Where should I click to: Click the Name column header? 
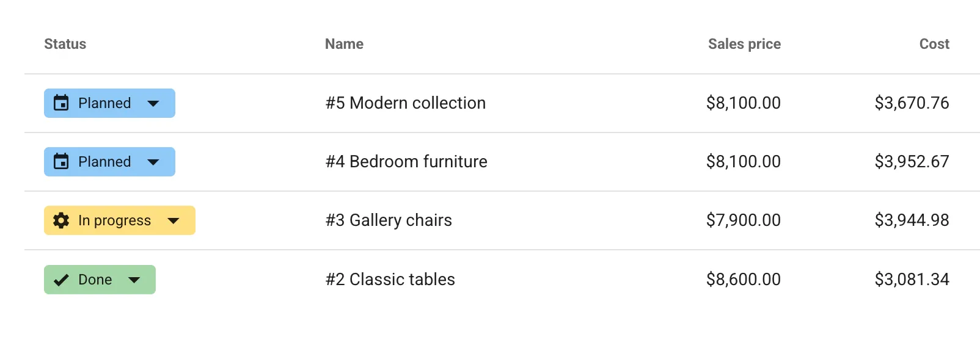344,44
